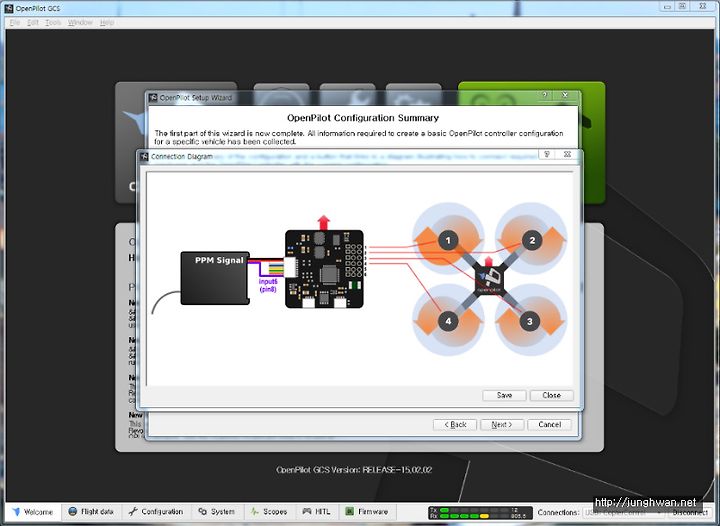Click the input5 (pin8) label

coord(268,285)
